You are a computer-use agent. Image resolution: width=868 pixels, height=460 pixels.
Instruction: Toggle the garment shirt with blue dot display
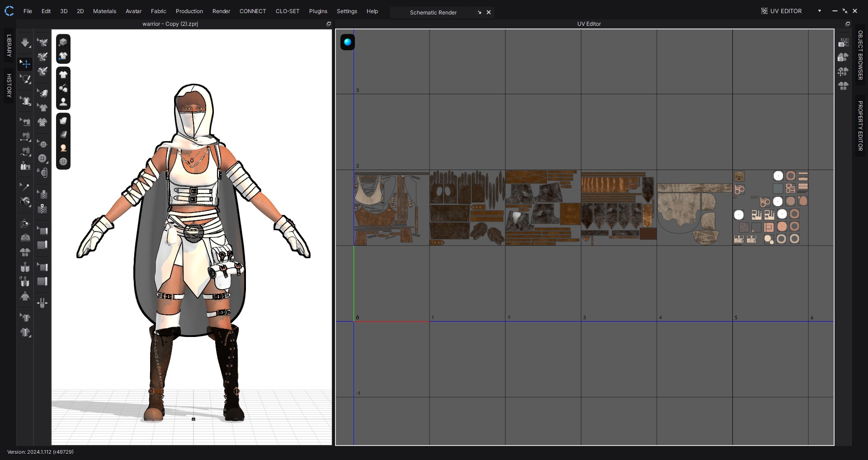63,56
